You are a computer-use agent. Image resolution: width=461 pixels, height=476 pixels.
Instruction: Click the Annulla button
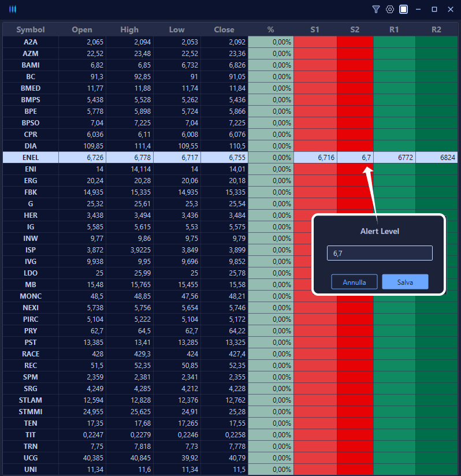(354, 282)
